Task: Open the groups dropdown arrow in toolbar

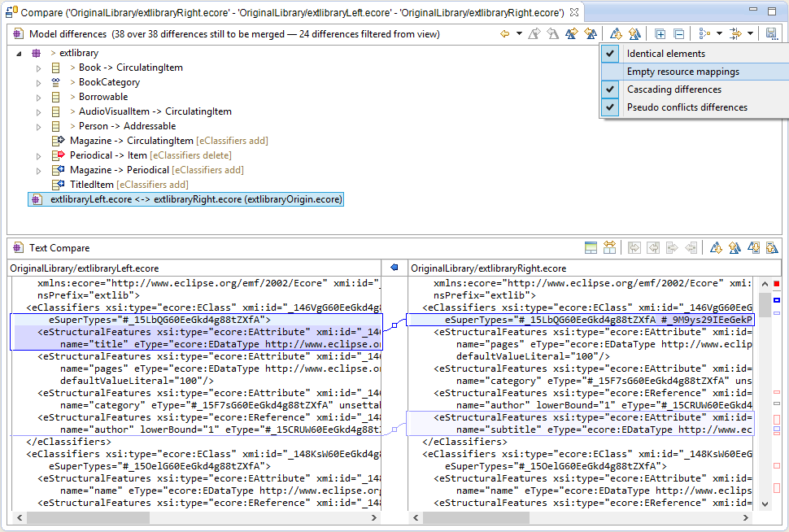Action: 720,34
